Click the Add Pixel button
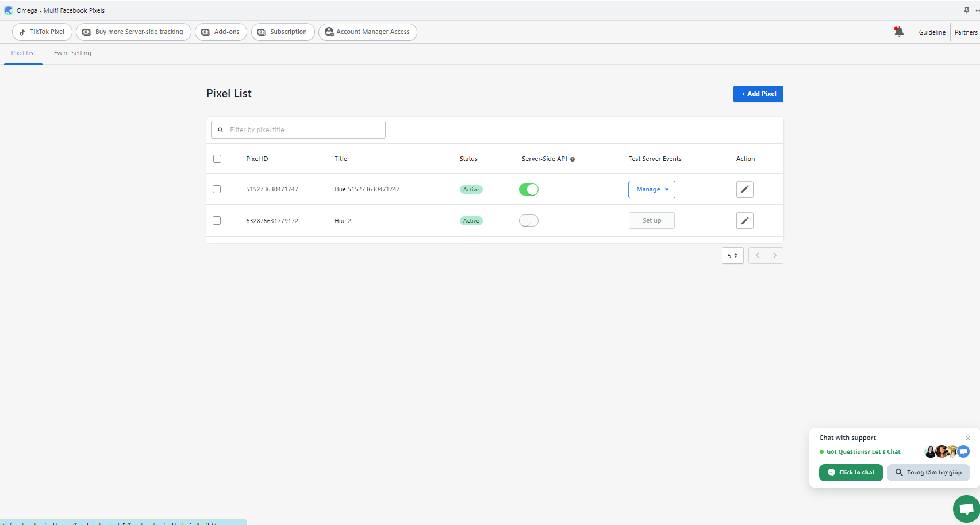Screen dimensions: 980x525 click(x=758, y=94)
